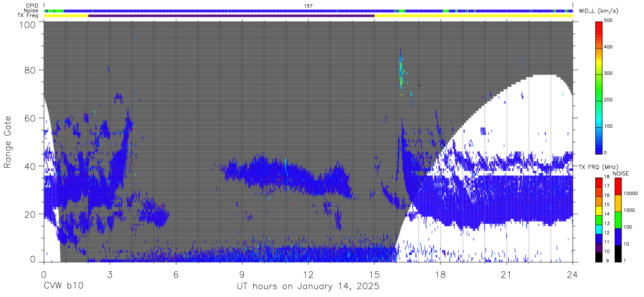Click the hour 18 tick label
The width and height of the screenshot is (644, 297).
(x=441, y=274)
